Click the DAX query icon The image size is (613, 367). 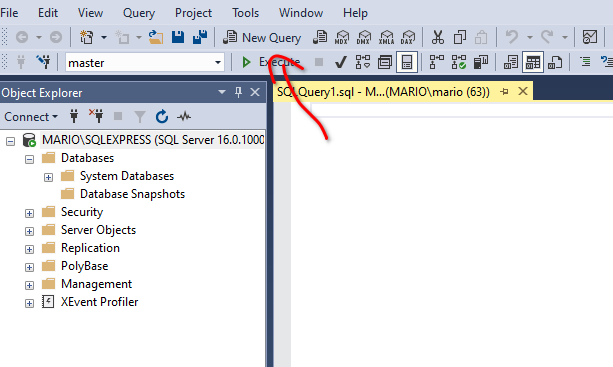pos(408,38)
